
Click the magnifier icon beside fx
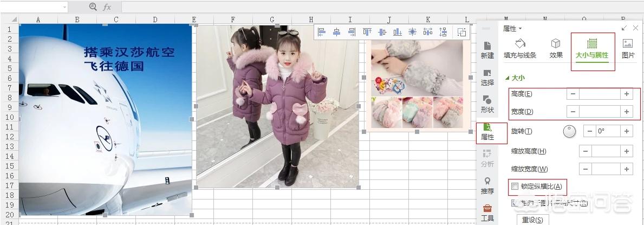click(93, 7)
